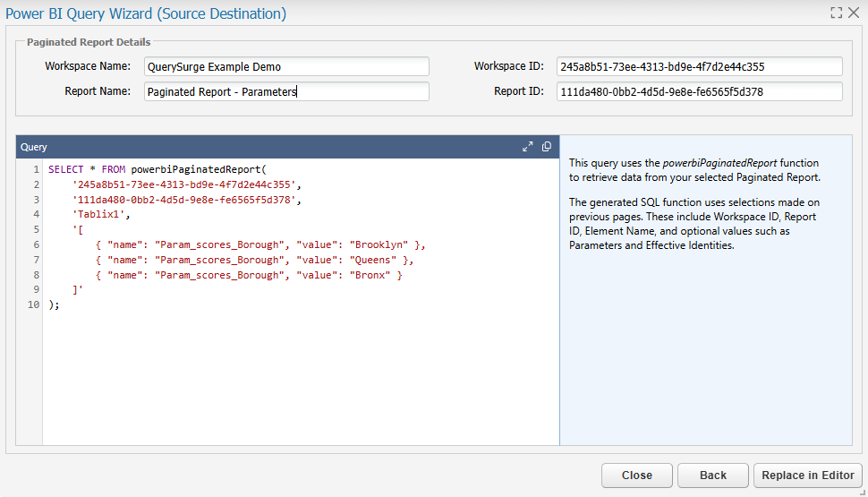Click the dialog corner grip handle
The image size is (868, 497).
tap(863, 492)
